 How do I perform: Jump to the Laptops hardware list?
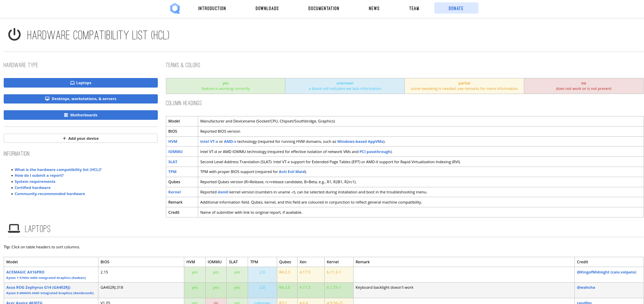coord(81,83)
